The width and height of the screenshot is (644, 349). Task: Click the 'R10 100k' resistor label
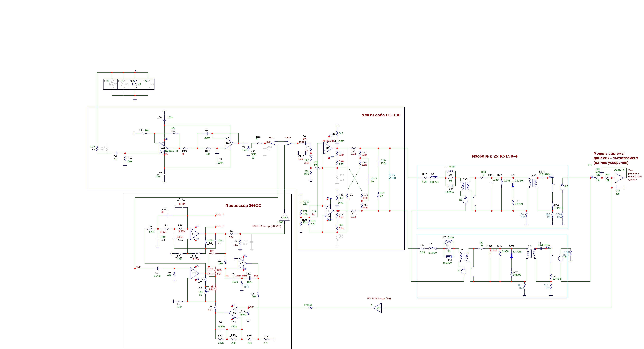tap(129, 160)
